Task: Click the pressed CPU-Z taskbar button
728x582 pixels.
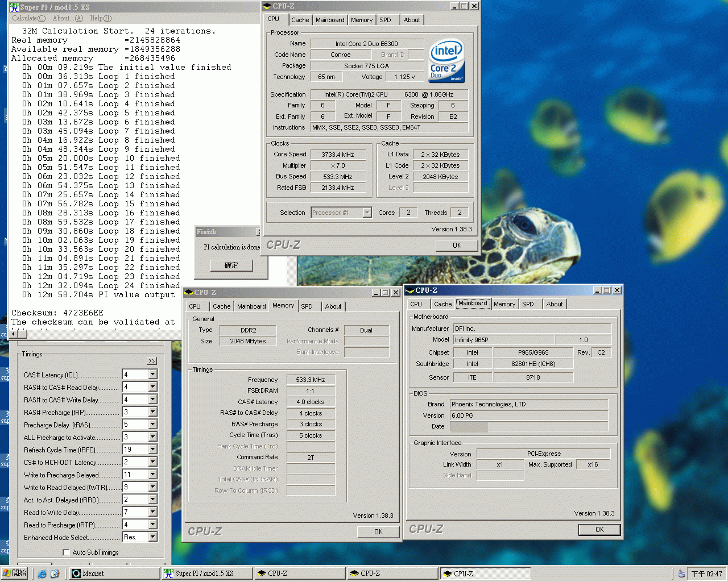Action: coord(485,573)
